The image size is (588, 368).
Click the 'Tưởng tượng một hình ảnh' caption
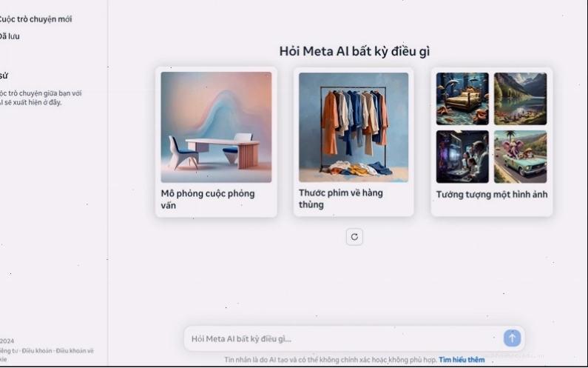pyautogui.click(x=492, y=195)
